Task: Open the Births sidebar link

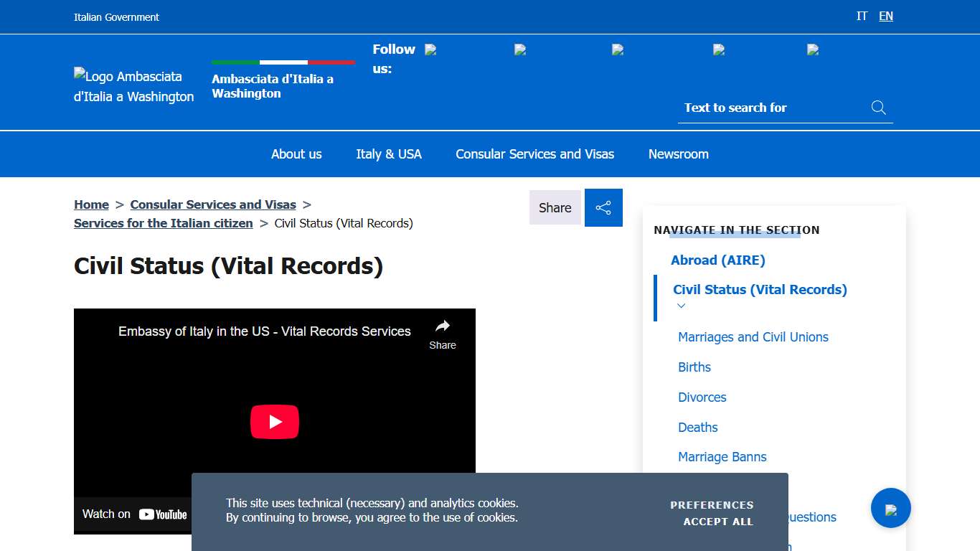Action: 694,367
